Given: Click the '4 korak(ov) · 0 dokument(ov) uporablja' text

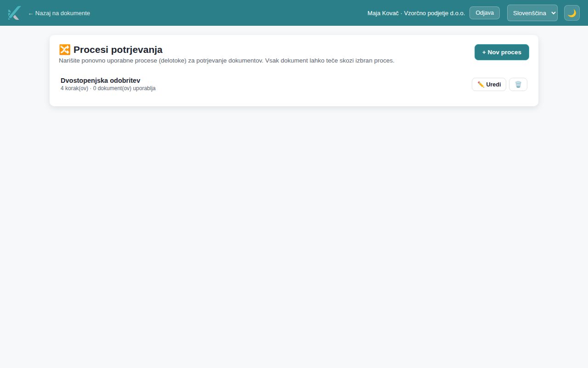Looking at the screenshot, I should tap(108, 88).
